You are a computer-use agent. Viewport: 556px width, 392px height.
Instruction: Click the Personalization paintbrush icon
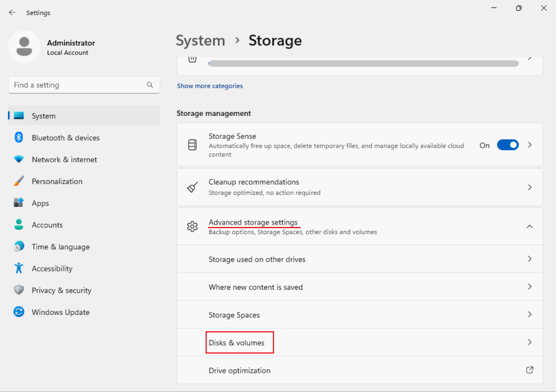point(19,181)
